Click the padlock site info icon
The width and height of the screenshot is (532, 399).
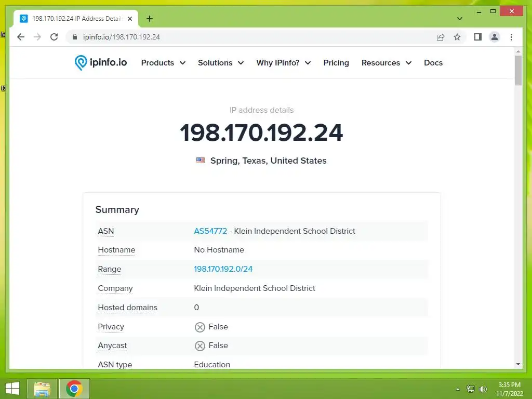pos(75,37)
